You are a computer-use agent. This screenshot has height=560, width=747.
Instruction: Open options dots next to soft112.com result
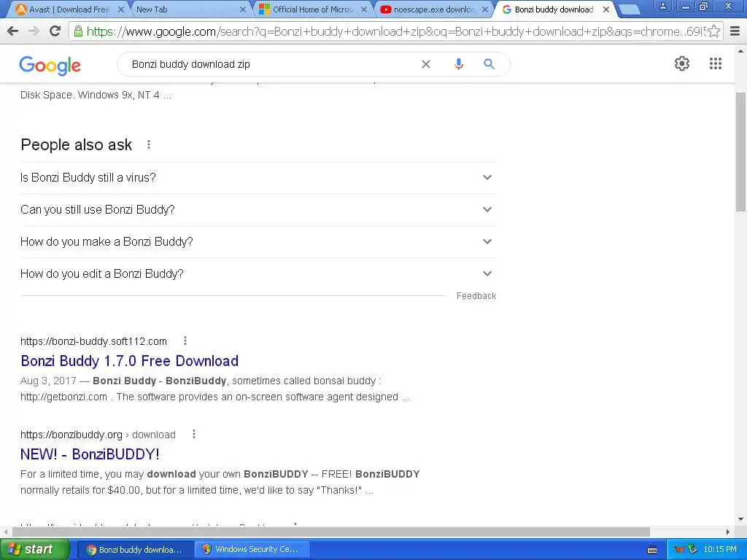point(185,341)
